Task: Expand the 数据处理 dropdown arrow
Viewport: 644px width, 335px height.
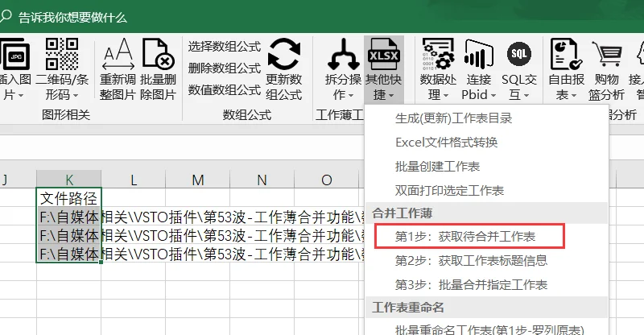Action: [x=446, y=96]
